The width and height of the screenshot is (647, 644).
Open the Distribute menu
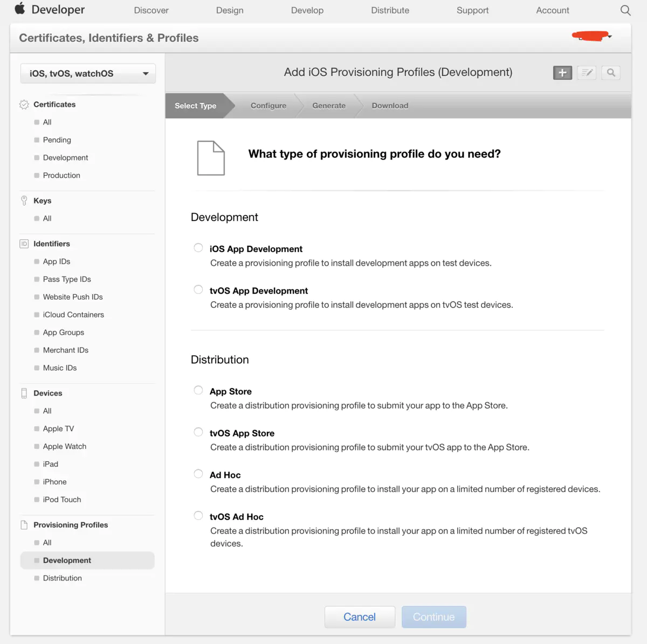pos(390,10)
